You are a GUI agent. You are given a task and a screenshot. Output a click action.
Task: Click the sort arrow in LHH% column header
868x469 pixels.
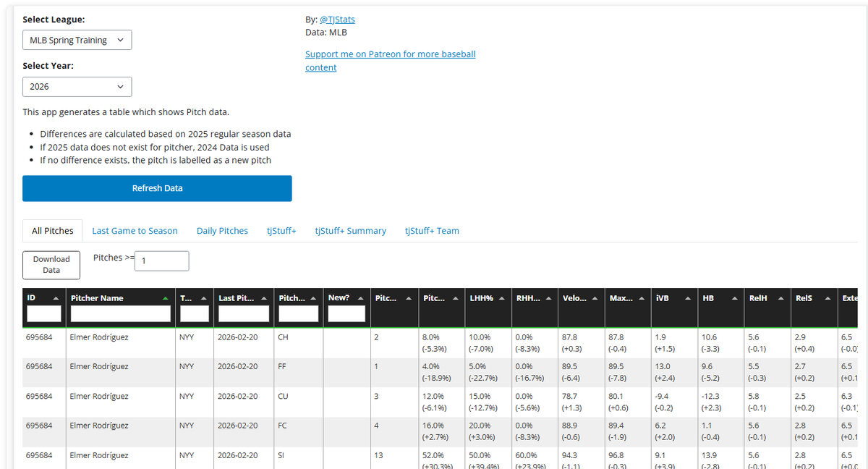pos(501,298)
